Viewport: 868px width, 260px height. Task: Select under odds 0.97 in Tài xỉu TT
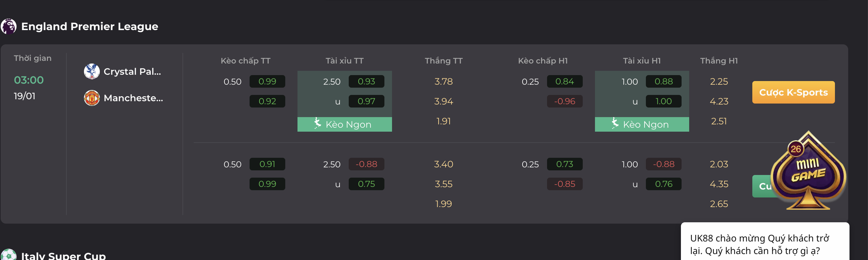click(x=366, y=101)
